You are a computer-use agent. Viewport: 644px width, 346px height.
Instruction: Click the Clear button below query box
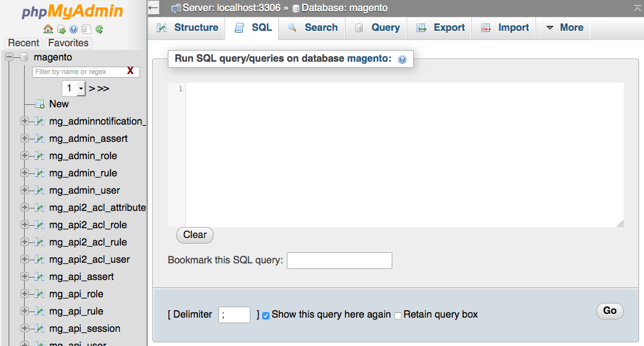click(195, 235)
